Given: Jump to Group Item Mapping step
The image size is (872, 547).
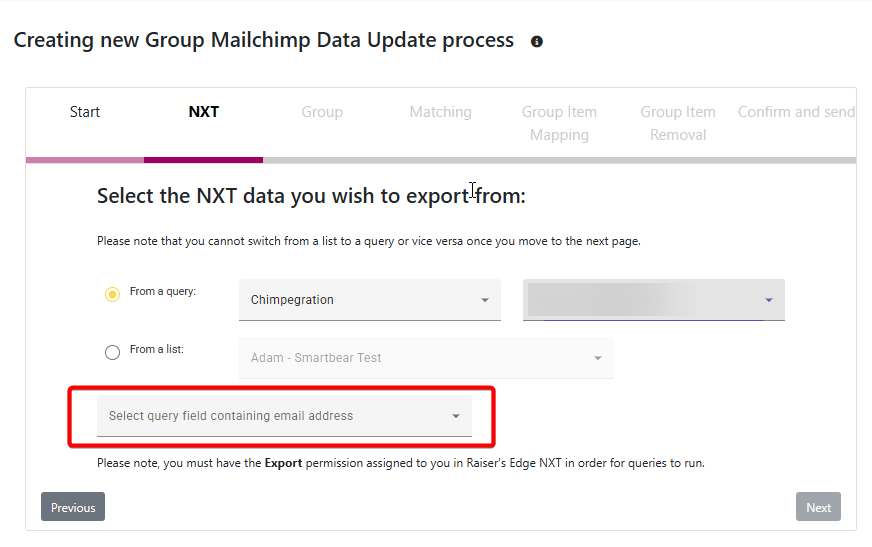Looking at the screenshot, I should pyautogui.click(x=559, y=123).
